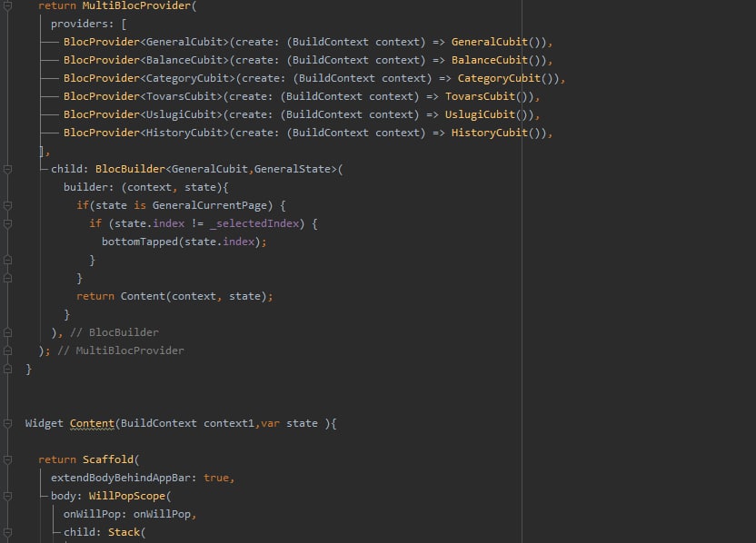This screenshot has width=756, height=543.
Task: Click TovarsCubit type inside BlocProvider angle brackets
Action: (x=182, y=96)
